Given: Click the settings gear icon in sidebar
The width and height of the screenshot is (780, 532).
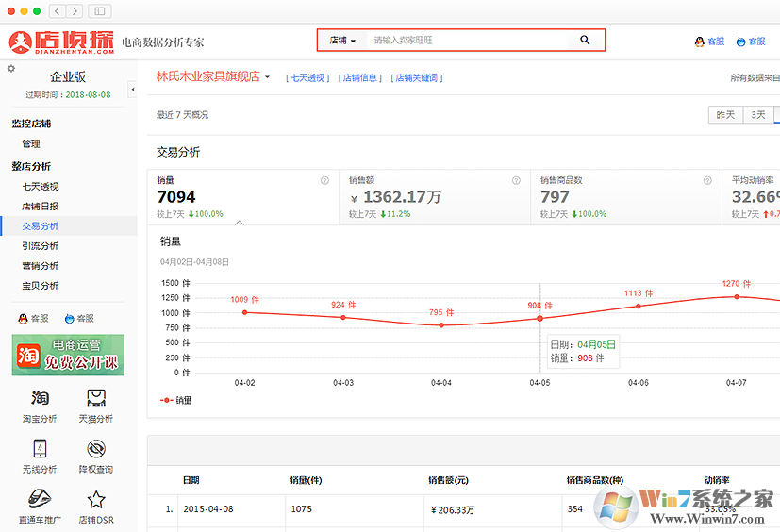Looking at the screenshot, I should (x=11, y=68).
